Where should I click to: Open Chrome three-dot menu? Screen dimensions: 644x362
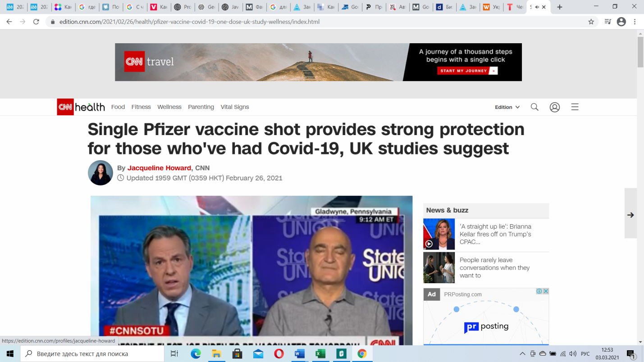635,22
